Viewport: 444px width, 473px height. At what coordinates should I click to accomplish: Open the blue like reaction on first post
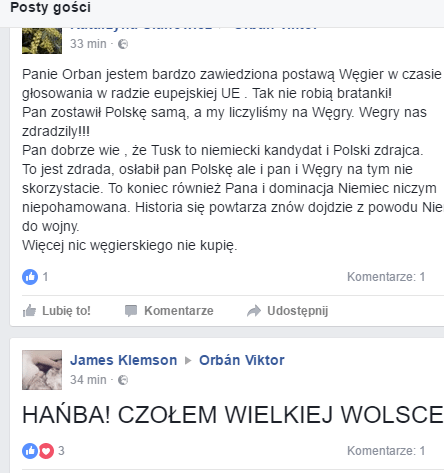[x=30, y=277]
